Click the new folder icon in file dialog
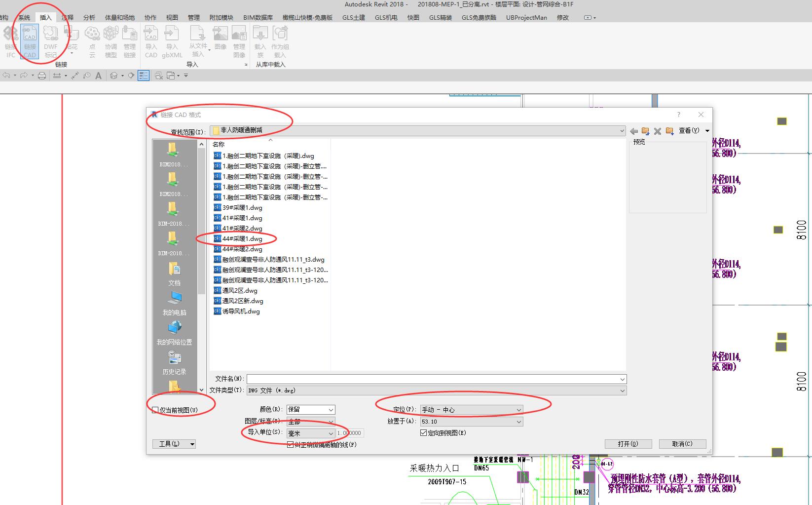The image size is (812, 505). tap(669, 131)
